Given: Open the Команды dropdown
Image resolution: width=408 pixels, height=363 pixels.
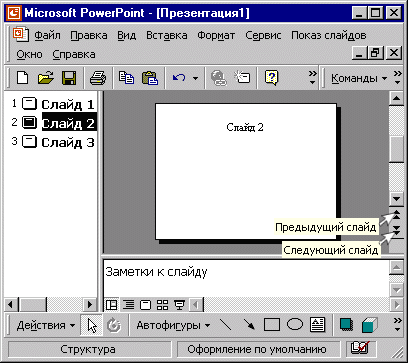Looking at the screenshot, I should 359,79.
